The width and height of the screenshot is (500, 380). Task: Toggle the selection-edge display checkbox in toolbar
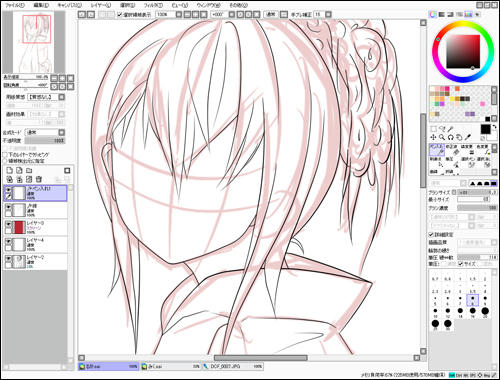tap(120, 15)
